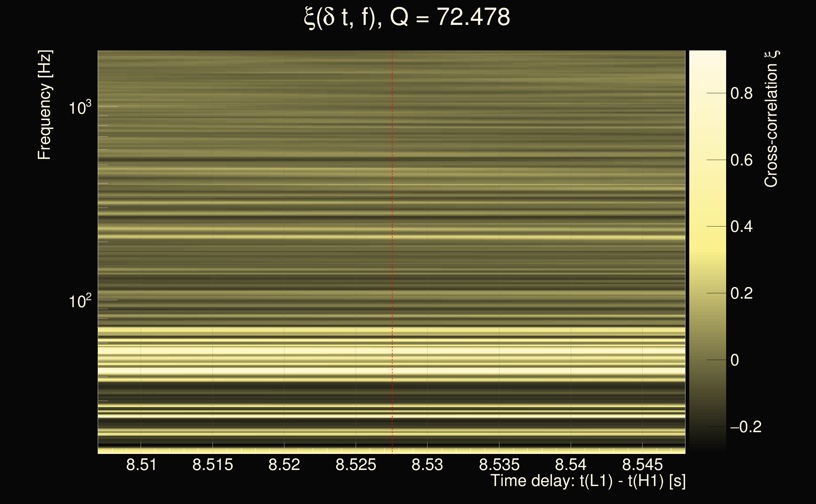Click the 10³ frequency tick label
The height and width of the screenshot is (504, 816).
80,108
